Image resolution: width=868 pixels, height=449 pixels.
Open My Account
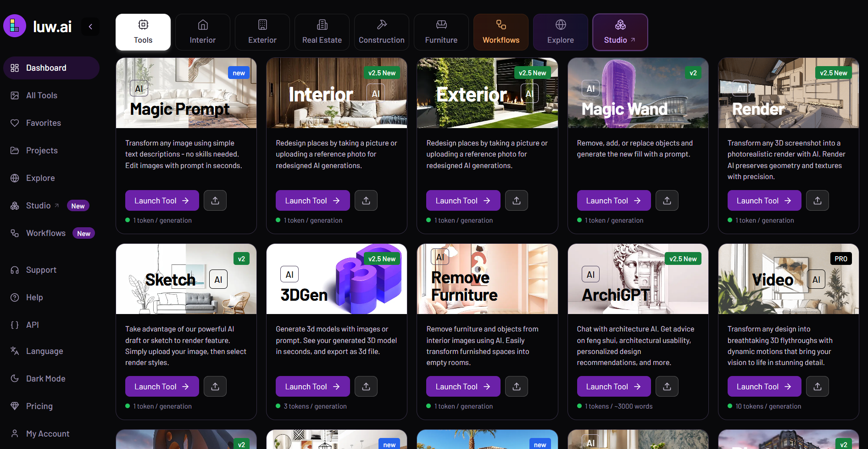click(x=51, y=434)
